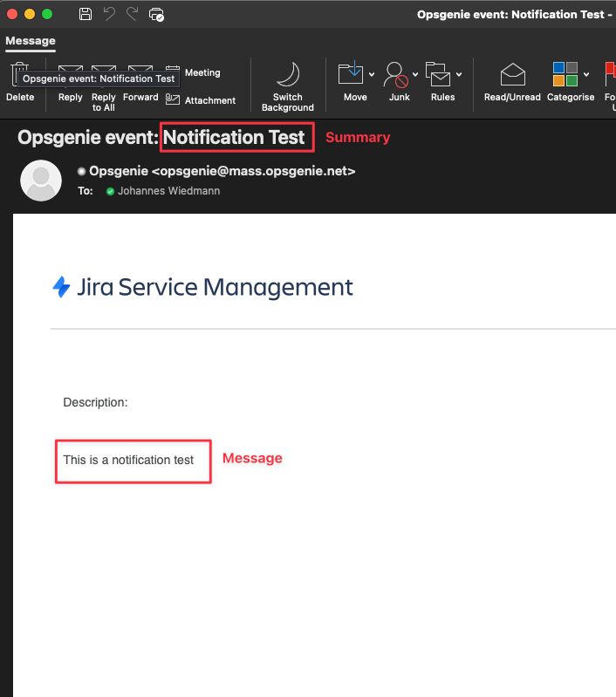
Task: Click the email subject heading
Action: coord(161,137)
